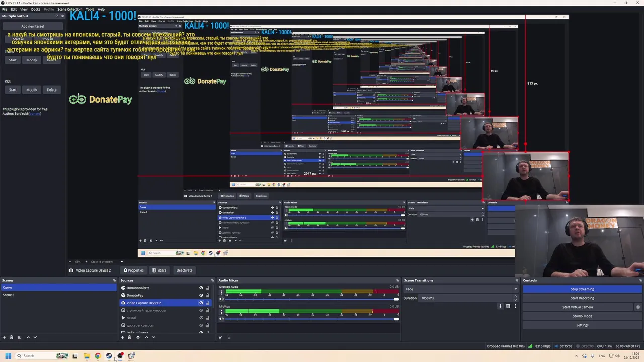Click Start Recording button
The image size is (644, 362).
tap(582, 298)
